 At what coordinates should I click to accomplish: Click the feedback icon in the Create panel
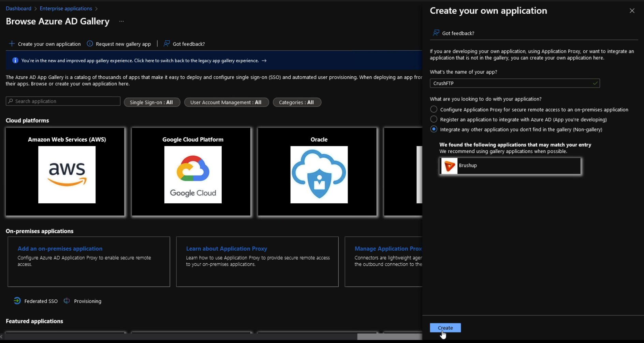coord(436,33)
